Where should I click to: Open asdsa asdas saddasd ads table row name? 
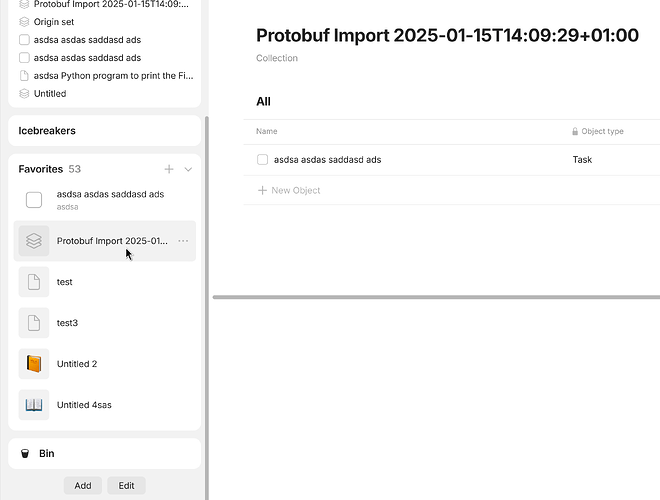coord(327,160)
